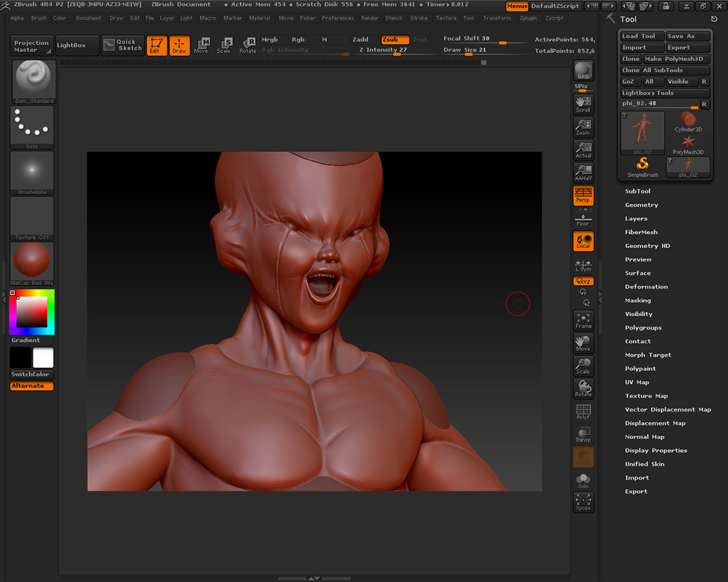Click the AAHalf icon
Viewport: 728px width, 582px height.
[583, 173]
